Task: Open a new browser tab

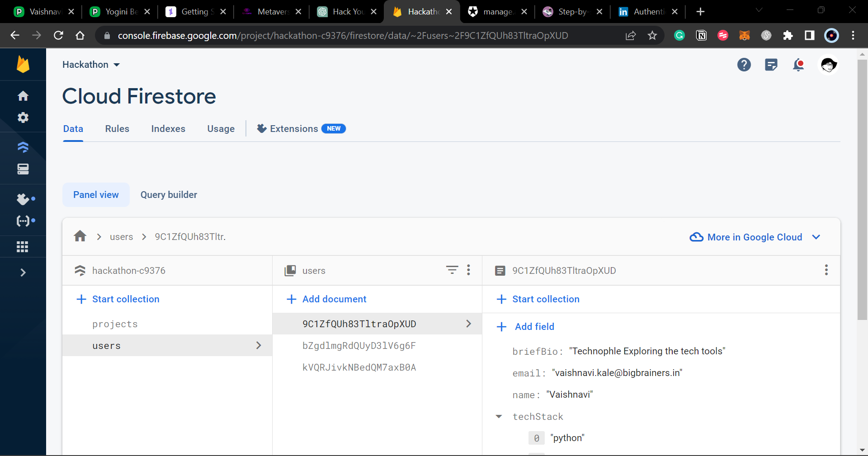Action: point(700,12)
